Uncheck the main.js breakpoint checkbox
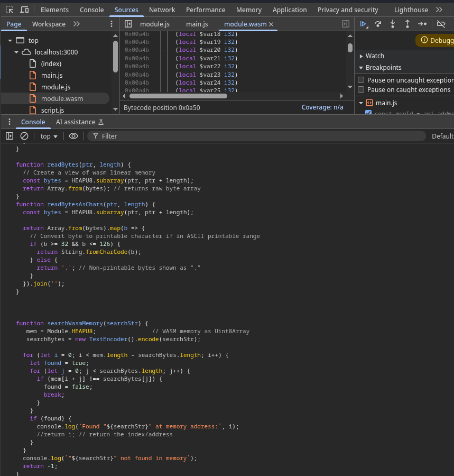Screen dimensions: 454x476 tap(368, 113)
